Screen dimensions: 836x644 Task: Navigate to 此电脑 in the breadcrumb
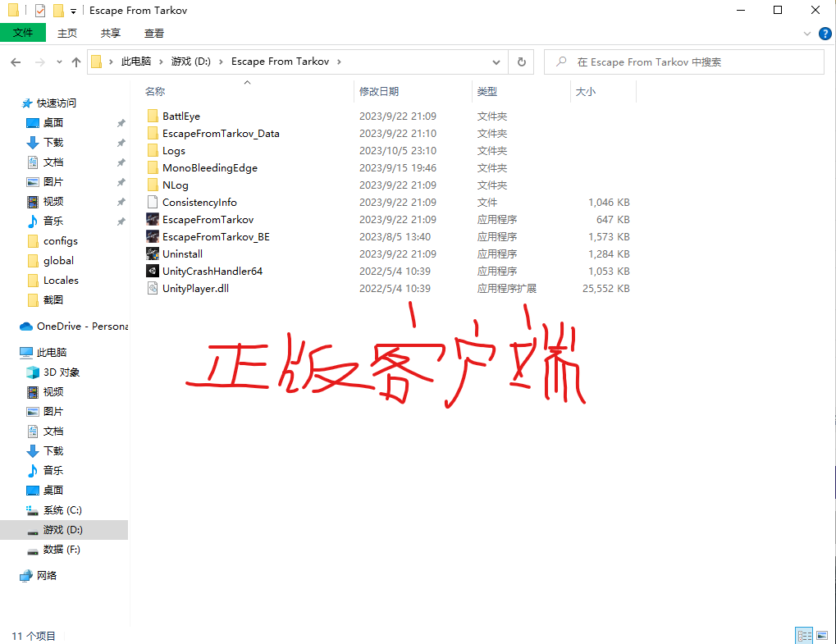(x=136, y=62)
